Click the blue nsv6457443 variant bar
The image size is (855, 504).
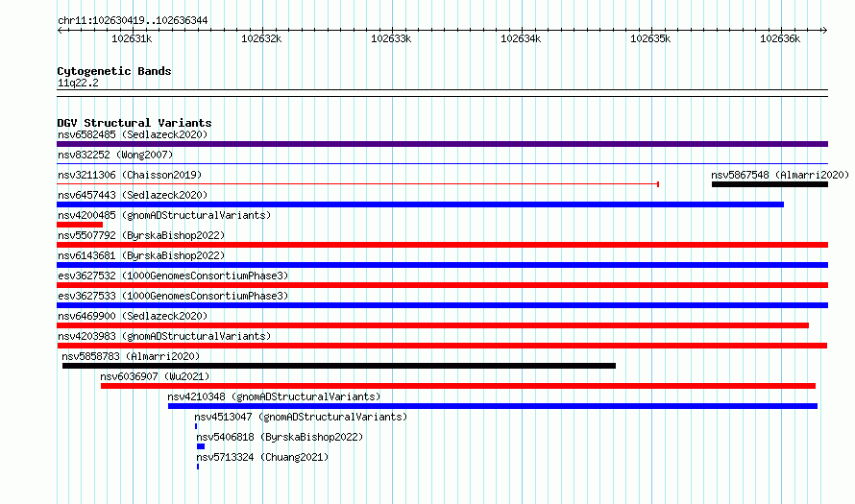421,204
